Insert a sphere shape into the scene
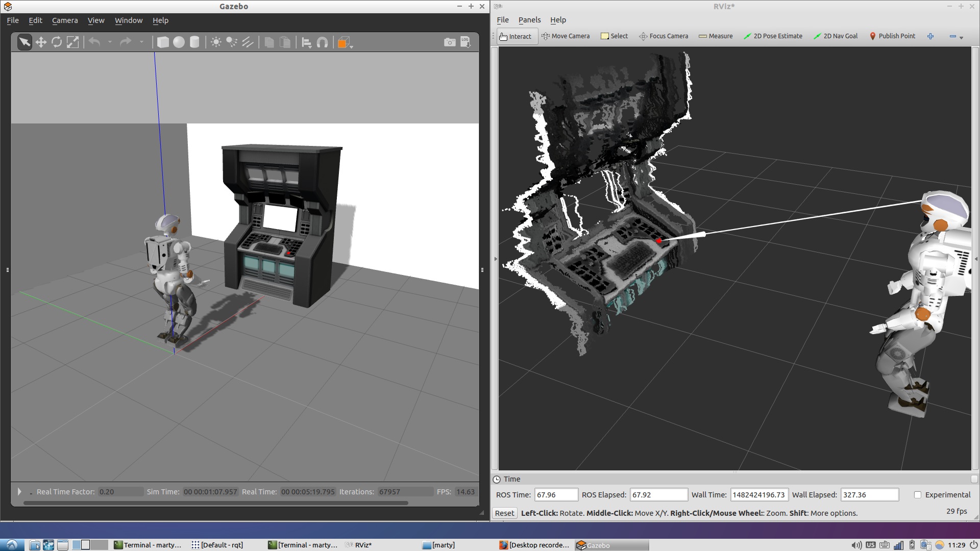Viewport: 980px width, 551px height. [x=179, y=42]
